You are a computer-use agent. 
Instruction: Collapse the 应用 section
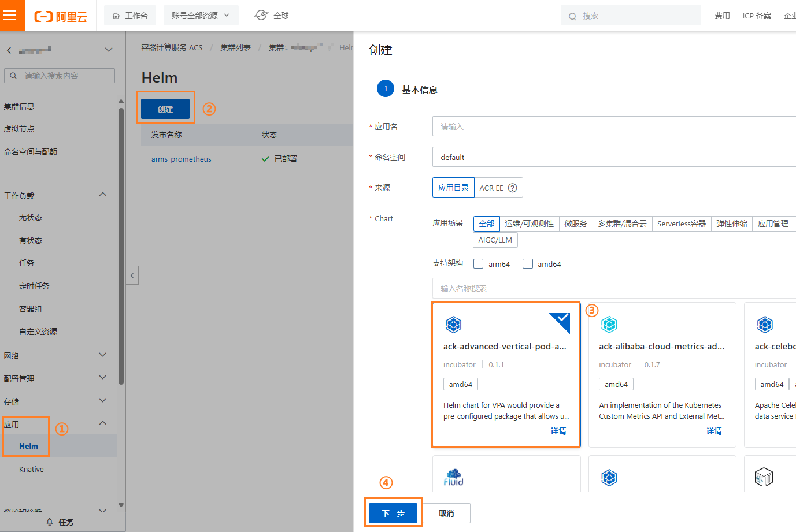(x=103, y=423)
